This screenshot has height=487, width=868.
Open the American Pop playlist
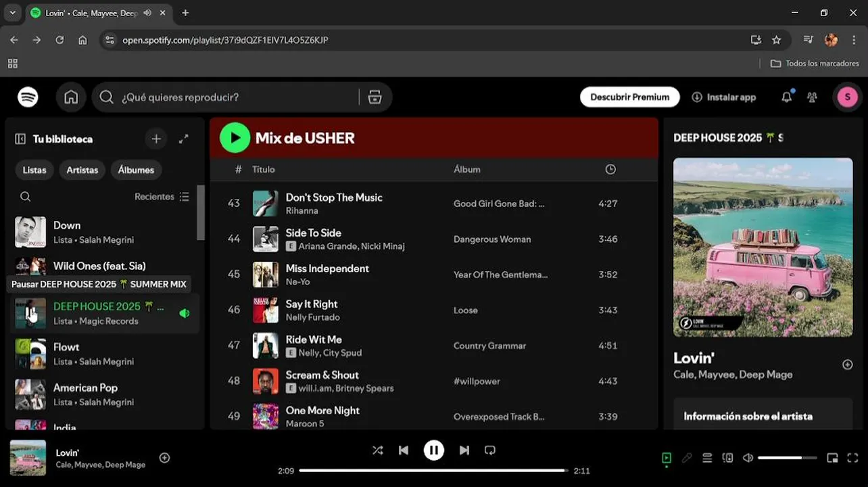[105, 394]
